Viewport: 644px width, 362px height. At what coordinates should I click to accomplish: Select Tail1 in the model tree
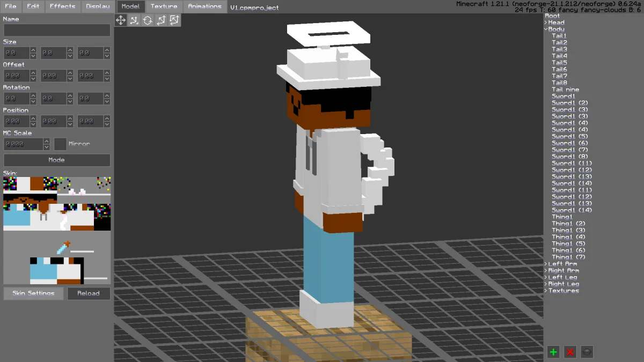(559, 36)
